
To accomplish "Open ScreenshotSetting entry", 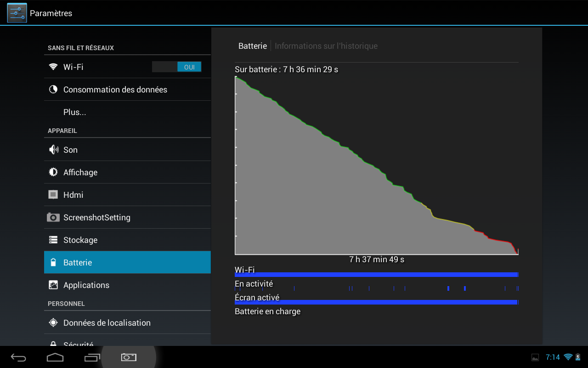I will point(127,217).
